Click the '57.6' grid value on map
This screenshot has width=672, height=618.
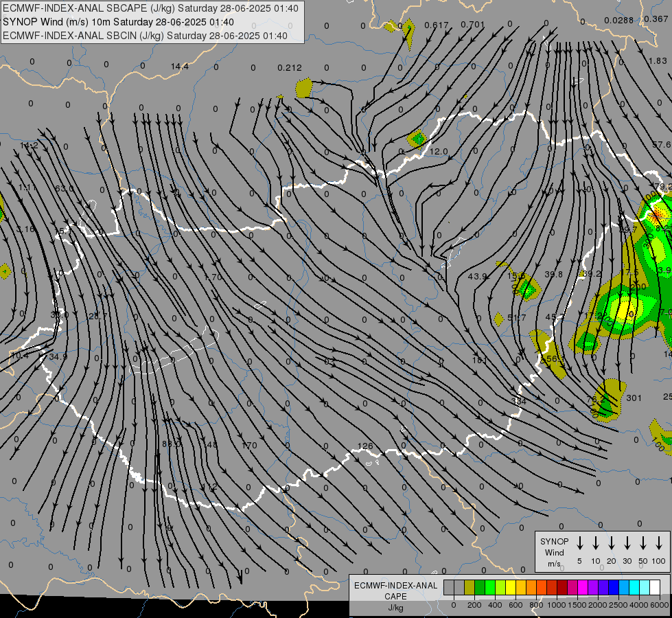pyautogui.click(x=662, y=145)
